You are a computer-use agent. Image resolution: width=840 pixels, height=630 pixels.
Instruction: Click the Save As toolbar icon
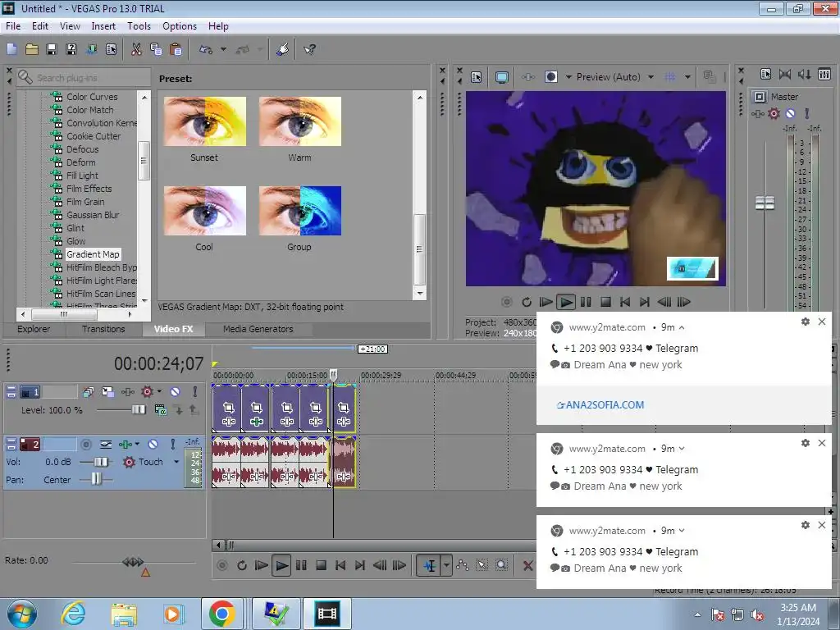(x=71, y=49)
